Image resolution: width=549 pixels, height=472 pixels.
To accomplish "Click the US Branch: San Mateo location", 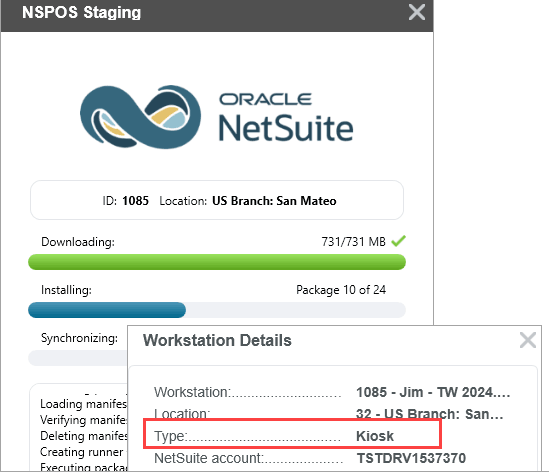I will click(x=274, y=201).
